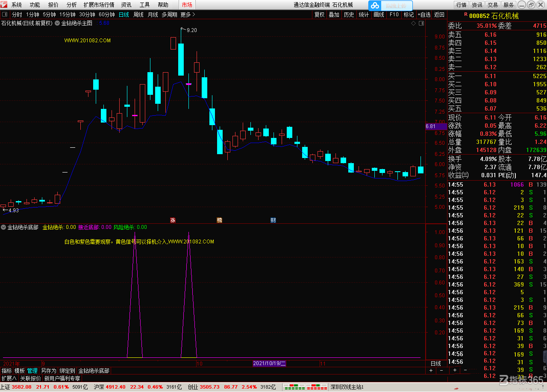
Task: Click the red R icon beside stock code
Action: click(465, 14)
